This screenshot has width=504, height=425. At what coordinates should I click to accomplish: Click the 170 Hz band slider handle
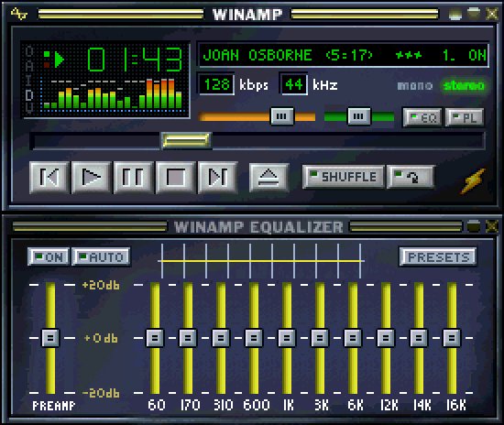tap(188, 338)
